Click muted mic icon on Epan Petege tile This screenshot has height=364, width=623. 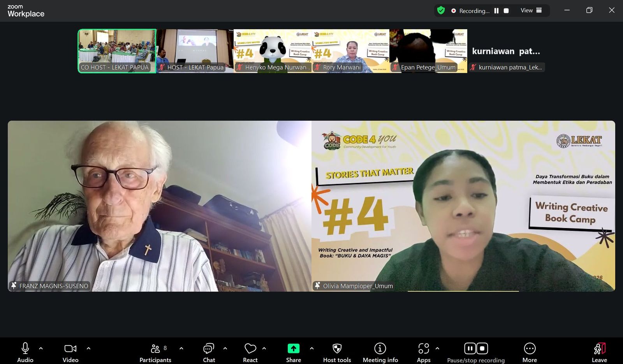point(395,67)
